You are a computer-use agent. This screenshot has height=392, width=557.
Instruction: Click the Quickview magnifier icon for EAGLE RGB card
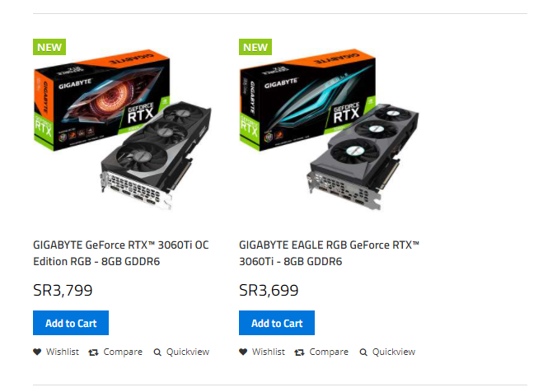[363, 352]
